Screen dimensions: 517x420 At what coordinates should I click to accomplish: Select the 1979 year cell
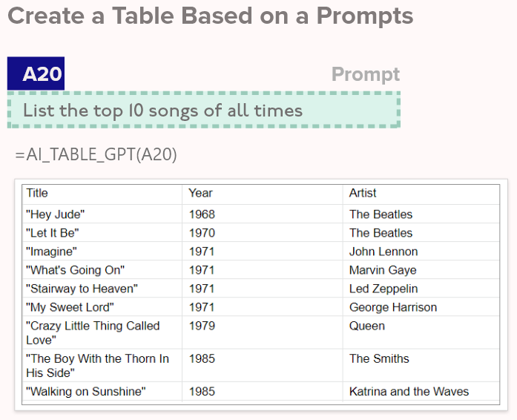pos(262,332)
